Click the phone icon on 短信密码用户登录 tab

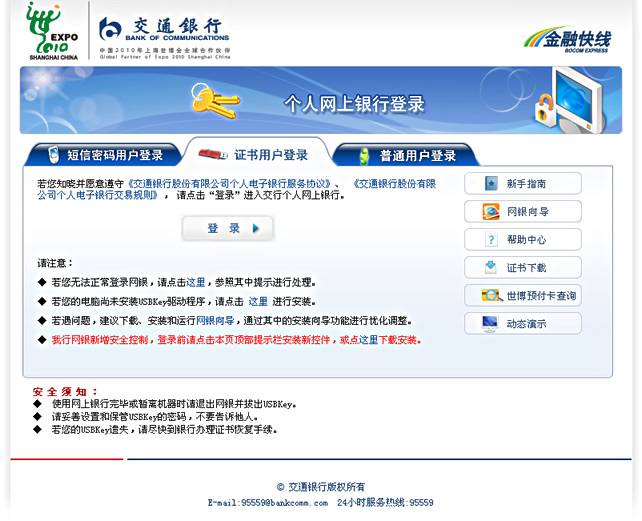(53, 155)
